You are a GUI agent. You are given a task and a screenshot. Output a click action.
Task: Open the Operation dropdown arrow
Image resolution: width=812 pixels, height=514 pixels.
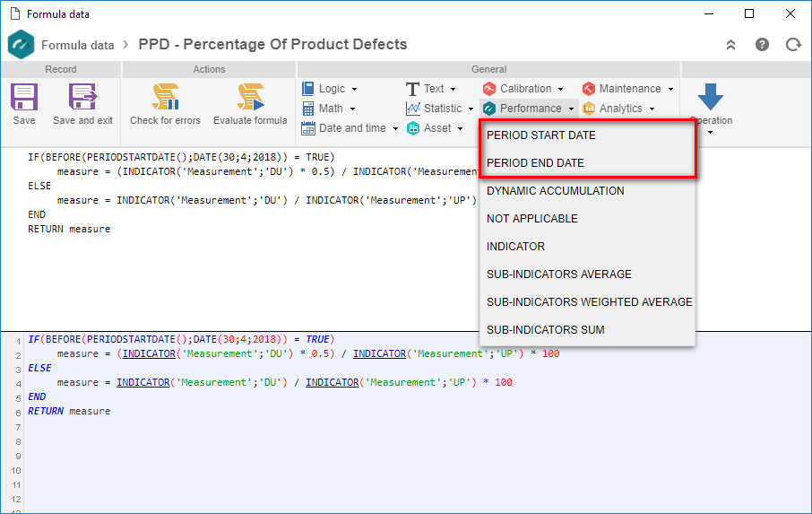pos(710,133)
